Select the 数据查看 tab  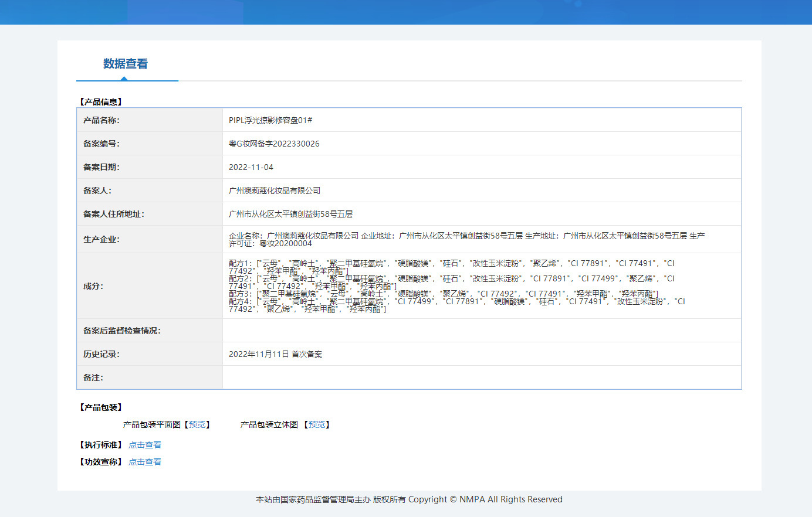[x=126, y=64]
